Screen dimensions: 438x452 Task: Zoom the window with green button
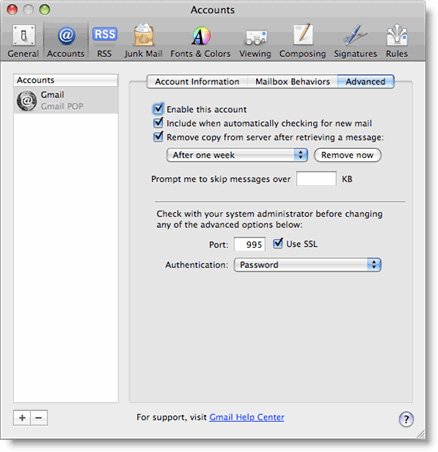tap(44, 10)
